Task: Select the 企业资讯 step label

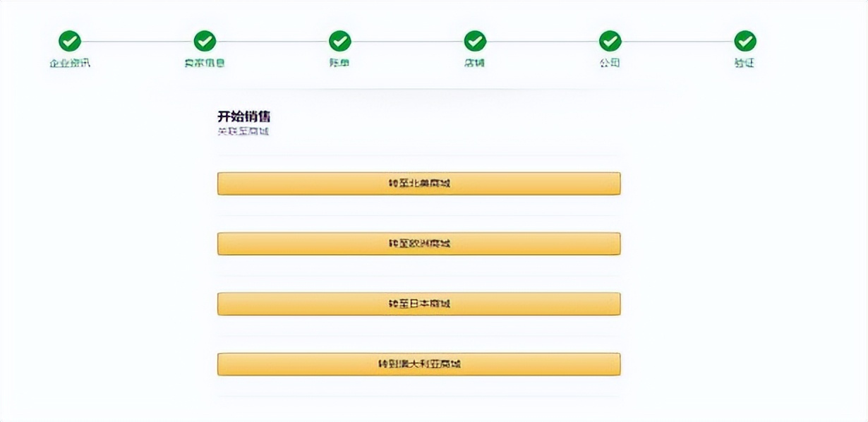Action: click(68, 64)
